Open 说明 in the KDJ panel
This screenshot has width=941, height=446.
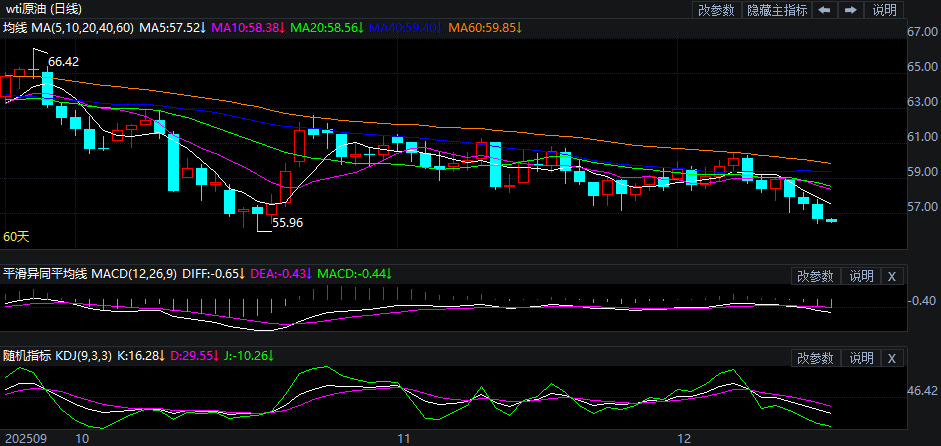coord(860,358)
